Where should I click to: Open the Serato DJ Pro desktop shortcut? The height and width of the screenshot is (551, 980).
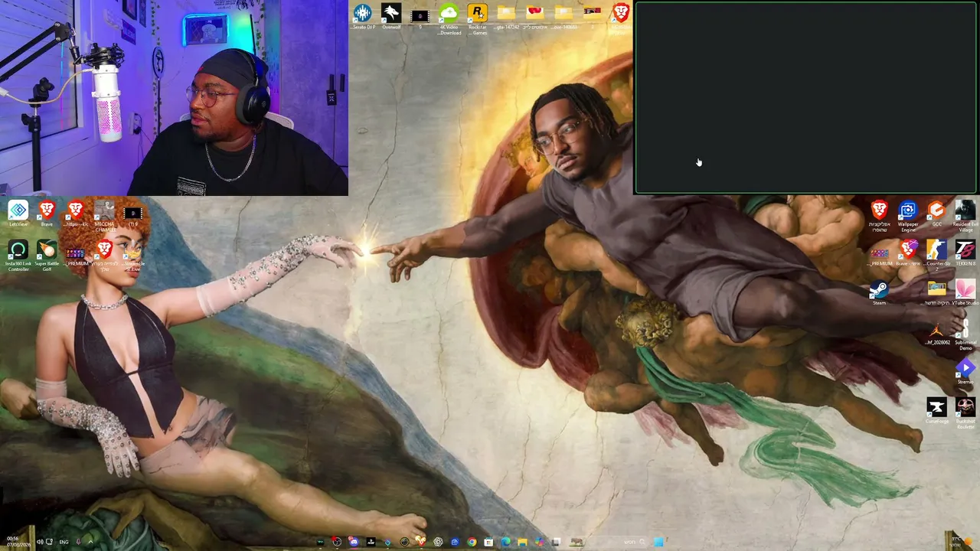(x=363, y=17)
